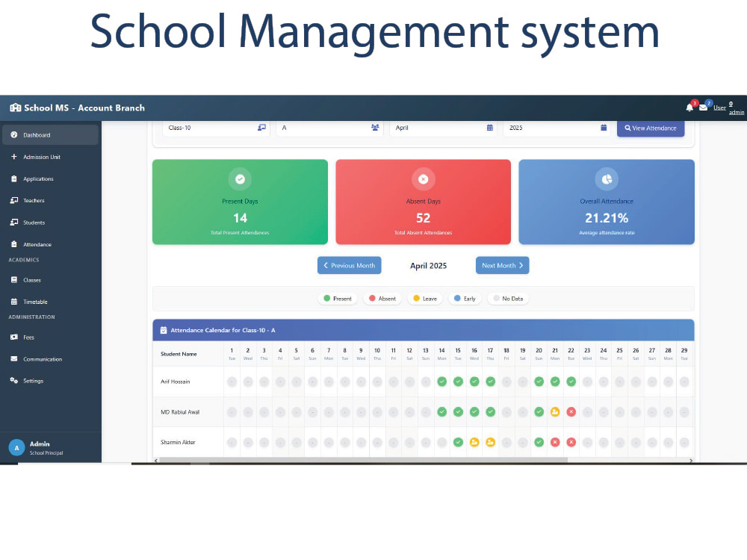Open the section A dropdown
Screen dimensions: 747x560
click(329, 128)
